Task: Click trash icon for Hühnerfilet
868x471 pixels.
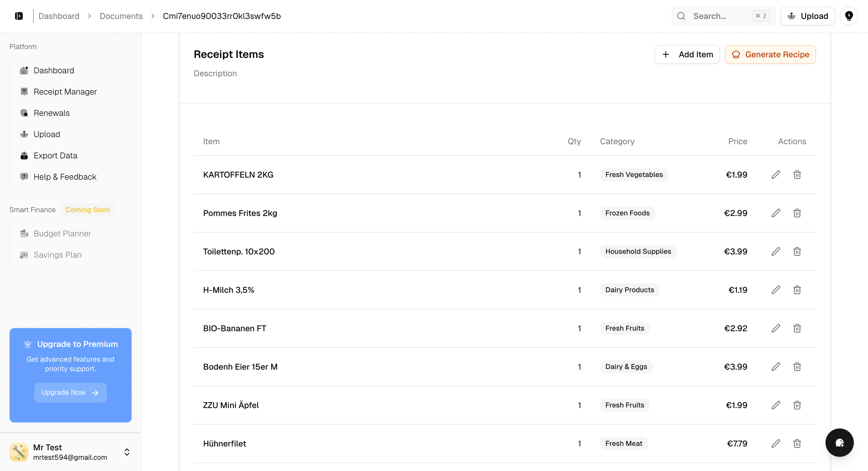Action: point(797,443)
